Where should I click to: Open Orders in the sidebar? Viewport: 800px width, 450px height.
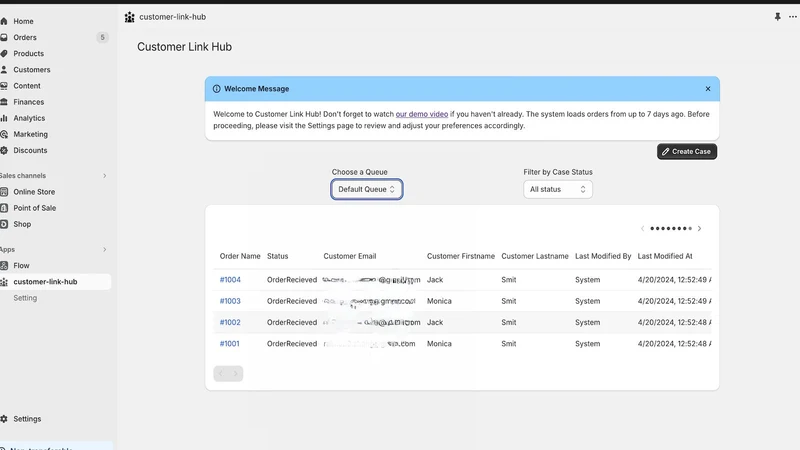click(x=25, y=37)
